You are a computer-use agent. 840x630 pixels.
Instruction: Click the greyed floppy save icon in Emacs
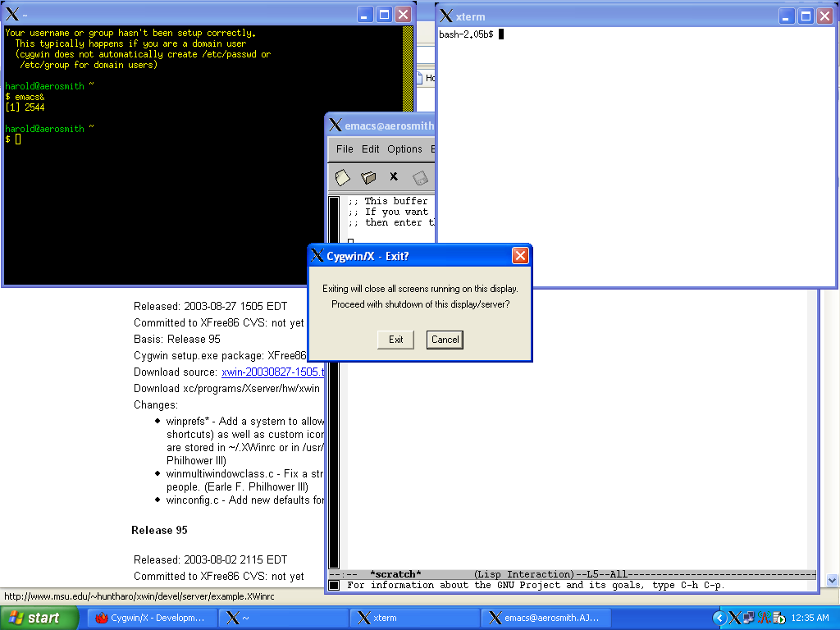tap(420, 178)
